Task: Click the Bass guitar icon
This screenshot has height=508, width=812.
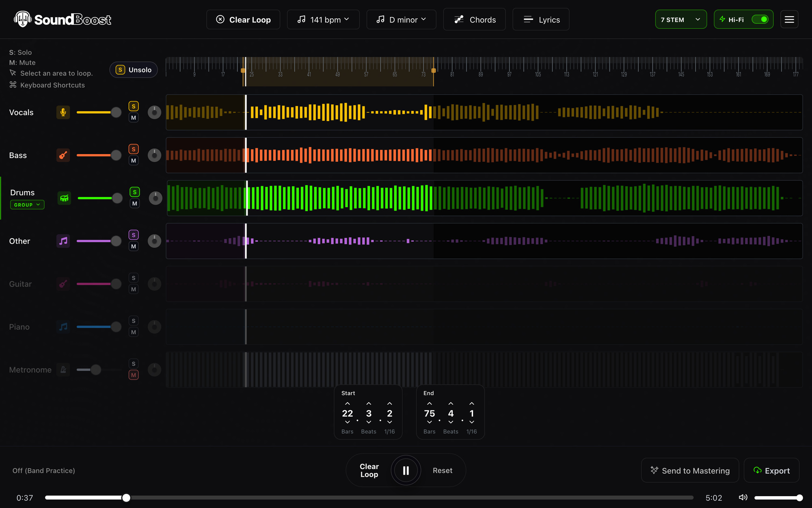Action: tap(63, 155)
